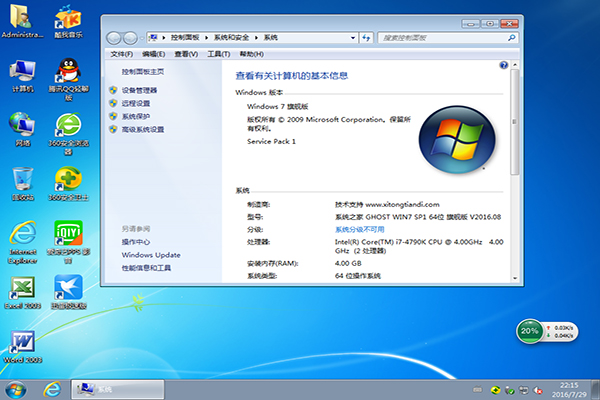Expand arrow after 系统和安全 breadcrumb
The height and width of the screenshot is (400, 600).
[256, 38]
